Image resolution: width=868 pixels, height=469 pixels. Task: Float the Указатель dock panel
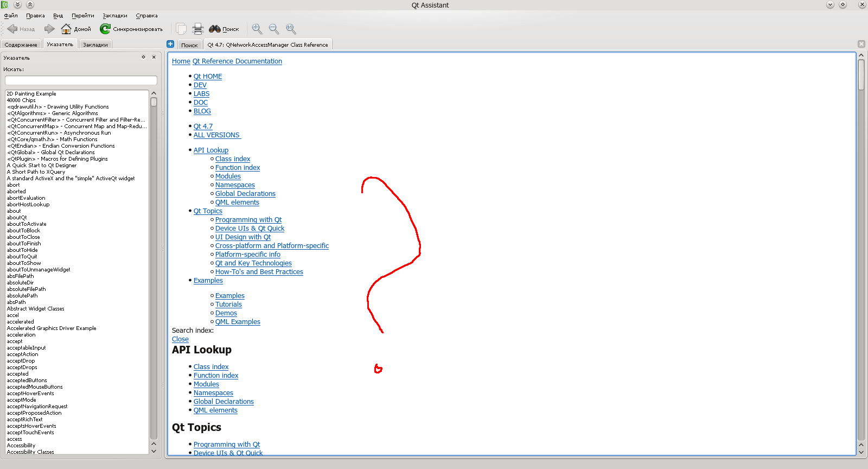coord(144,57)
